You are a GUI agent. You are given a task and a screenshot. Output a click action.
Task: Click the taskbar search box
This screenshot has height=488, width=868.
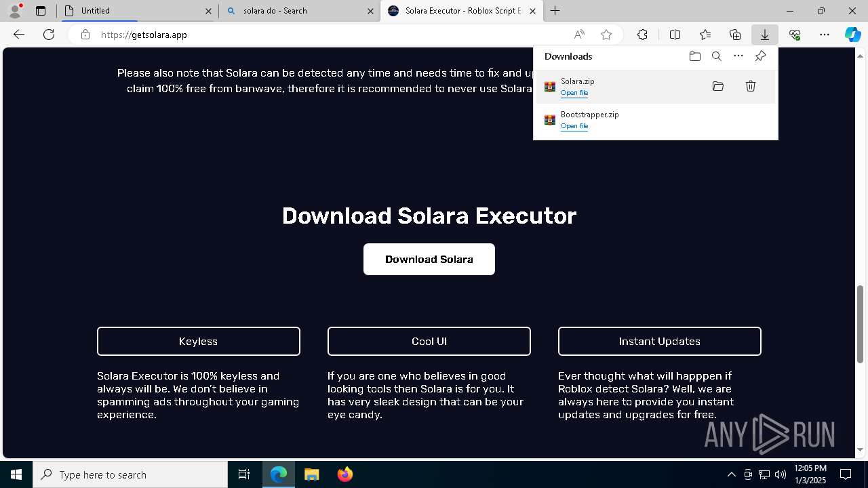(130, 474)
